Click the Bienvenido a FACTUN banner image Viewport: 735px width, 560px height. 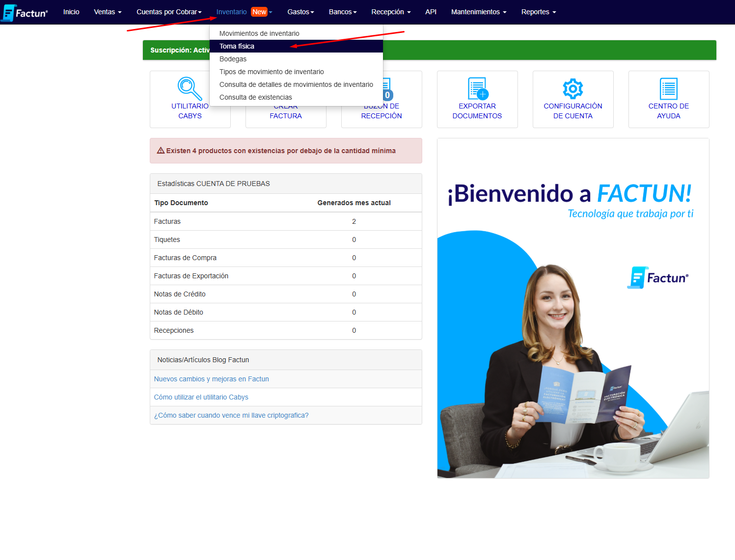(x=573, y=308)
